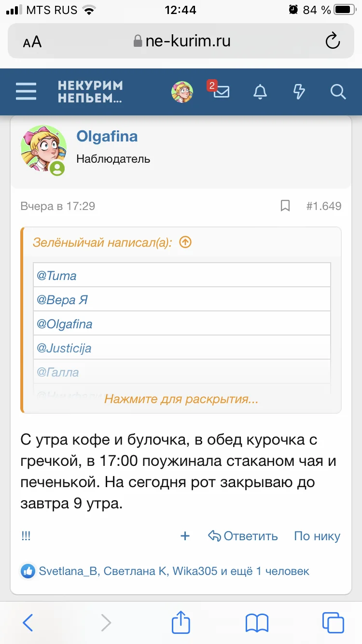362x644 pixels.
Task: Open the notifications bell
Action: coord(260,91)
